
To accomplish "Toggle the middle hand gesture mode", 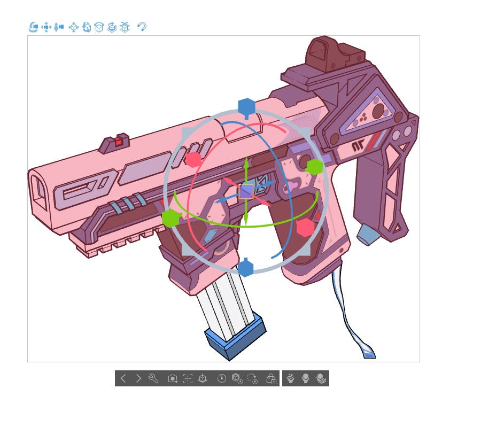I will [305, 378].
